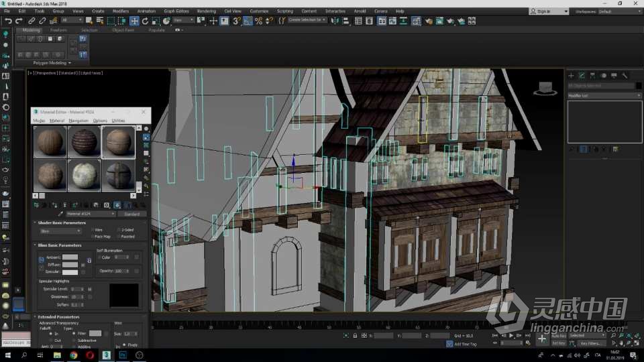Click the eyedropper Pick Material icon

[x=60, y=214]
